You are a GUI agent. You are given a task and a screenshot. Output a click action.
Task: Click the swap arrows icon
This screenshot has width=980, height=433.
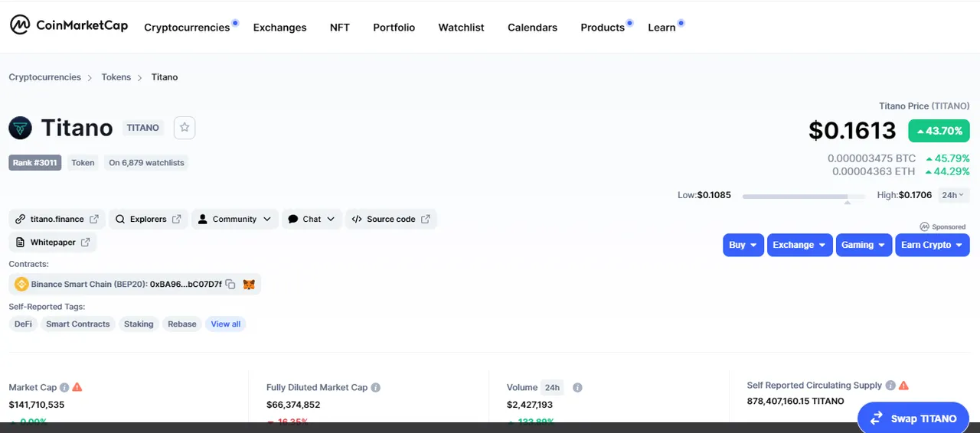tap(877, 418)
